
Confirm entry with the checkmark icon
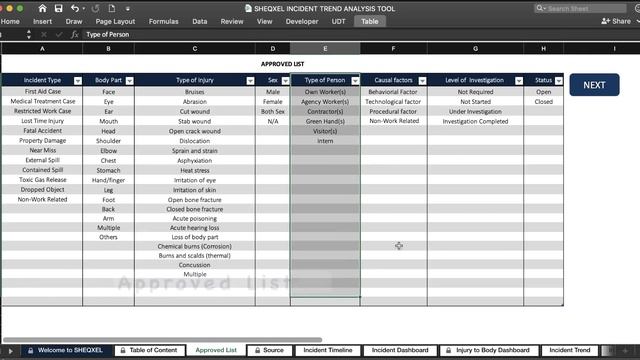point(59,35)
